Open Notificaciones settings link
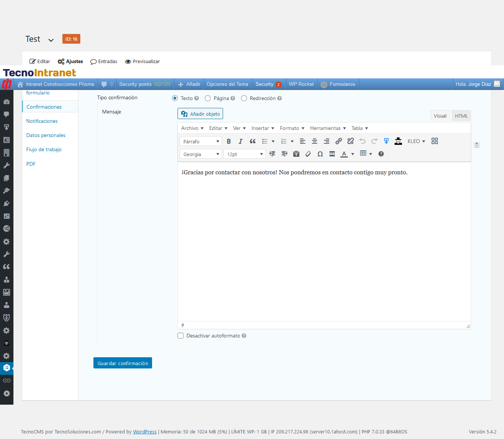Viewport: 504px width, 439px height. point(42,121)
